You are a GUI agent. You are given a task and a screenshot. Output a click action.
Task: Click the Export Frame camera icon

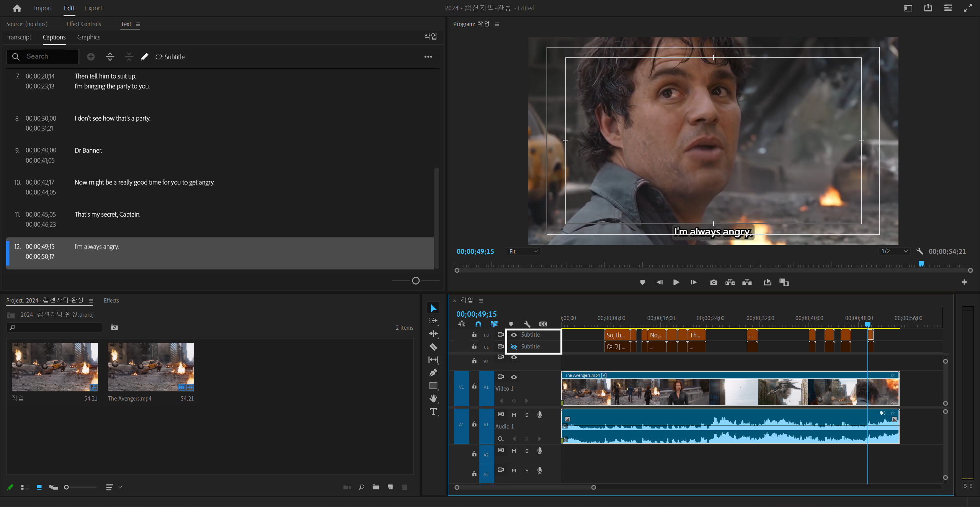pyautogui.click(x=713, y=282)
